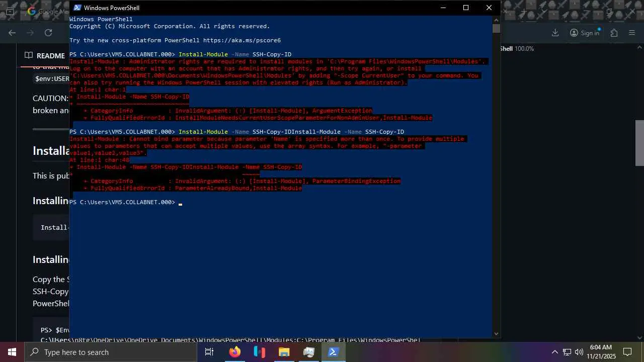The height and width of the screenshot is (362, 644).
Task: Open the browser extensions puzzle icon
Action: coord(614,33)
